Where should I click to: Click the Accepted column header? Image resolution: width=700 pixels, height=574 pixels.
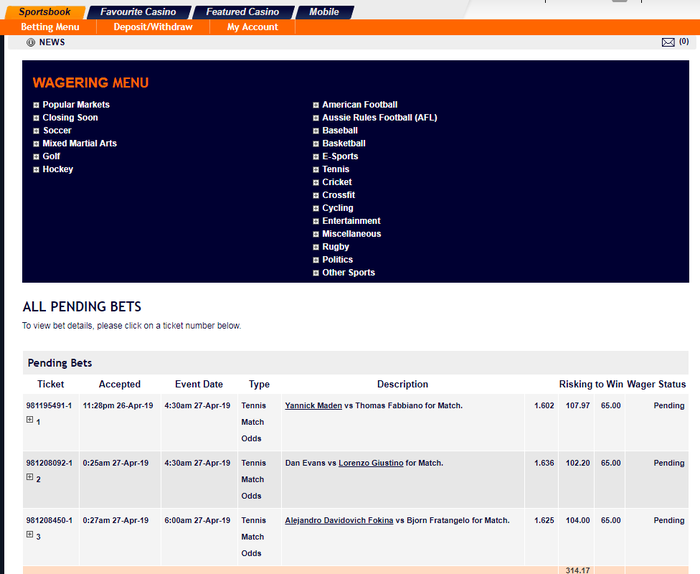(120, 384)
